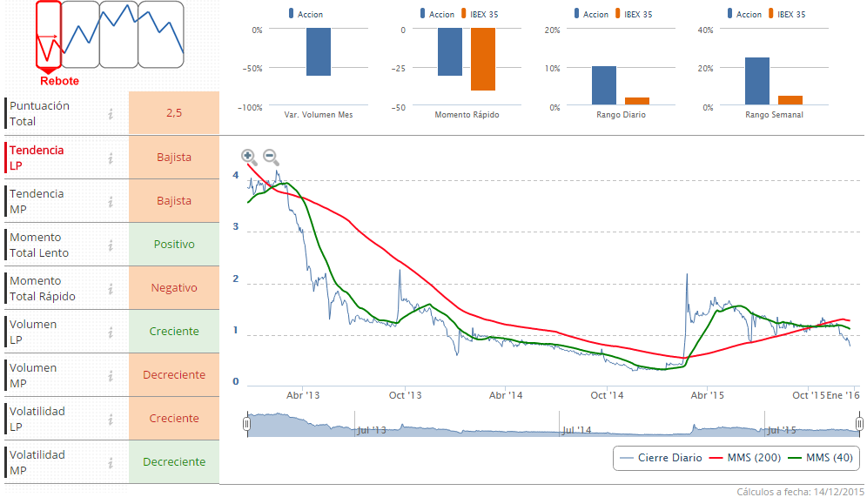The image size is (867, 504).
Task: Toggle MMS (200) series in legend
Action: (x=745, y=458)
